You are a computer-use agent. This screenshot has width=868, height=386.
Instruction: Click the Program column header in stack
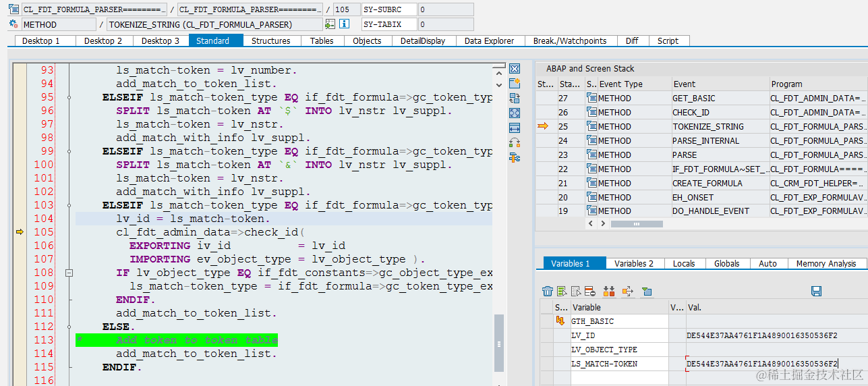818,84
